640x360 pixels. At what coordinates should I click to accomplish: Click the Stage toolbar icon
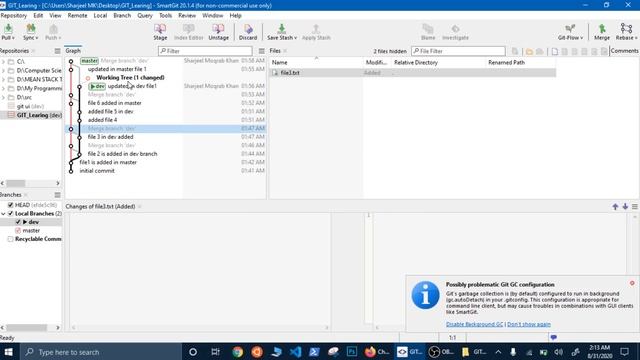point(160,29)
